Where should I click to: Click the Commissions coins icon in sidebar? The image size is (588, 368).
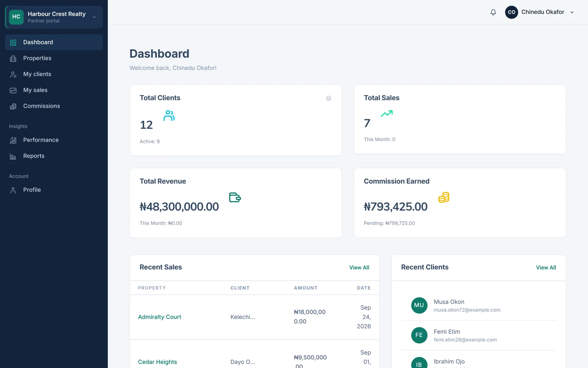pos(13,106)
